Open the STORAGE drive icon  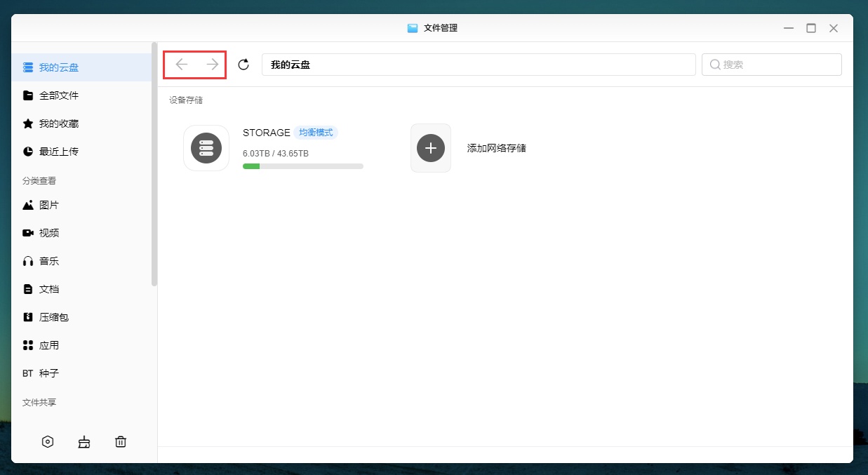point(206,148)
